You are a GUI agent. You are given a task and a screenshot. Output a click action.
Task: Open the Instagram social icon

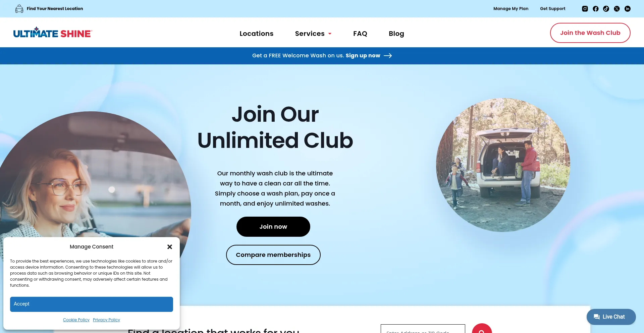click(585, 9)
